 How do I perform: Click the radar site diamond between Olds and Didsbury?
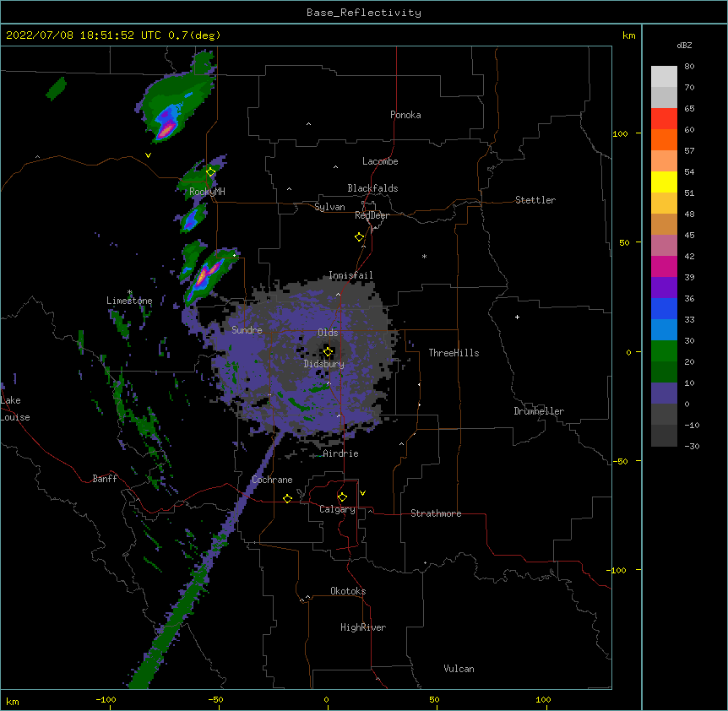click(328, 352)
